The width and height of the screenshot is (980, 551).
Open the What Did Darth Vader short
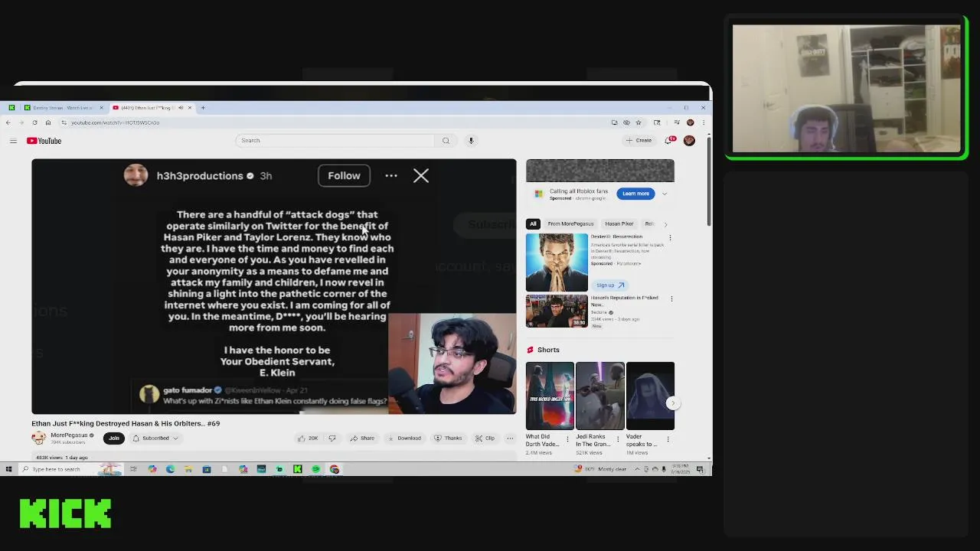[x=549, y=396]
